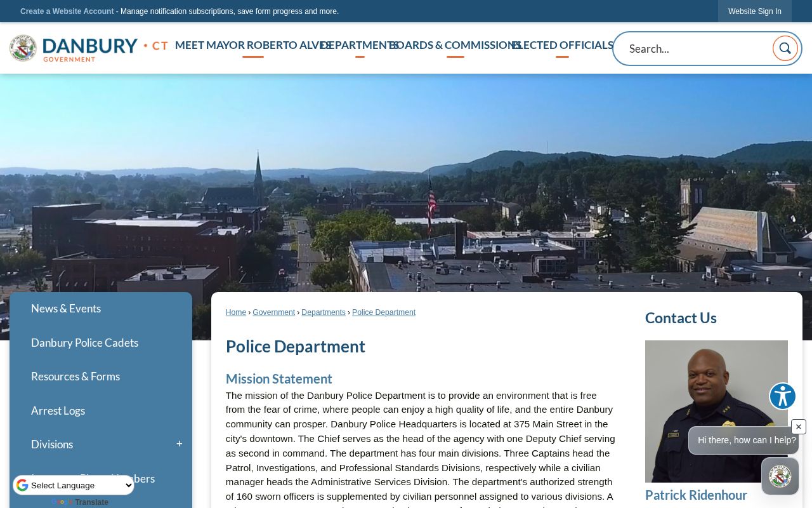Go to Home breadcrumb
Screen dimensions: 812x508
click(236, 312)
